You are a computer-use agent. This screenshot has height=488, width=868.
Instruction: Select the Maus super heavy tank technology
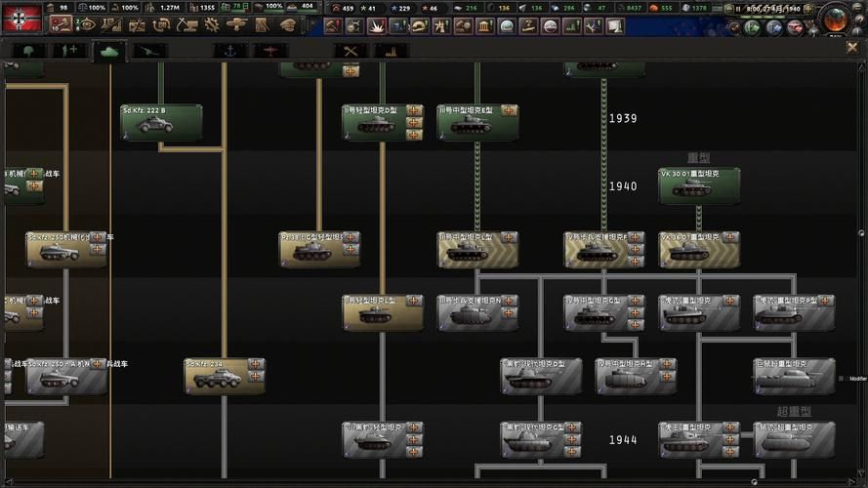click(x=795, y=440)
